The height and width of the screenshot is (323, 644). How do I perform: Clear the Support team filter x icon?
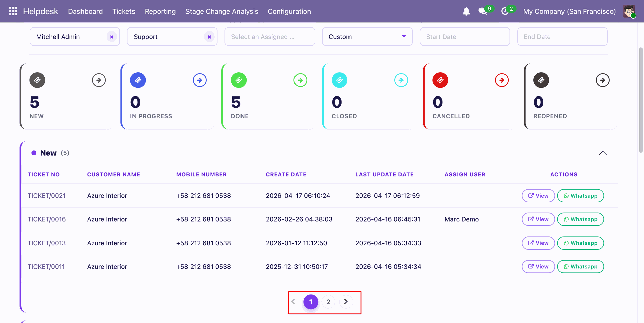pyautogui.click(x=209, y=37)
